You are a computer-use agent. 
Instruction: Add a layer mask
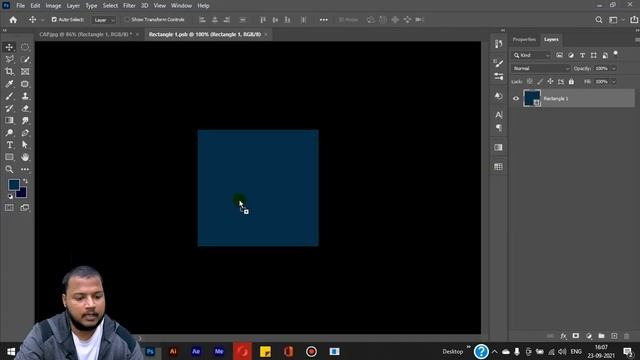576,336
